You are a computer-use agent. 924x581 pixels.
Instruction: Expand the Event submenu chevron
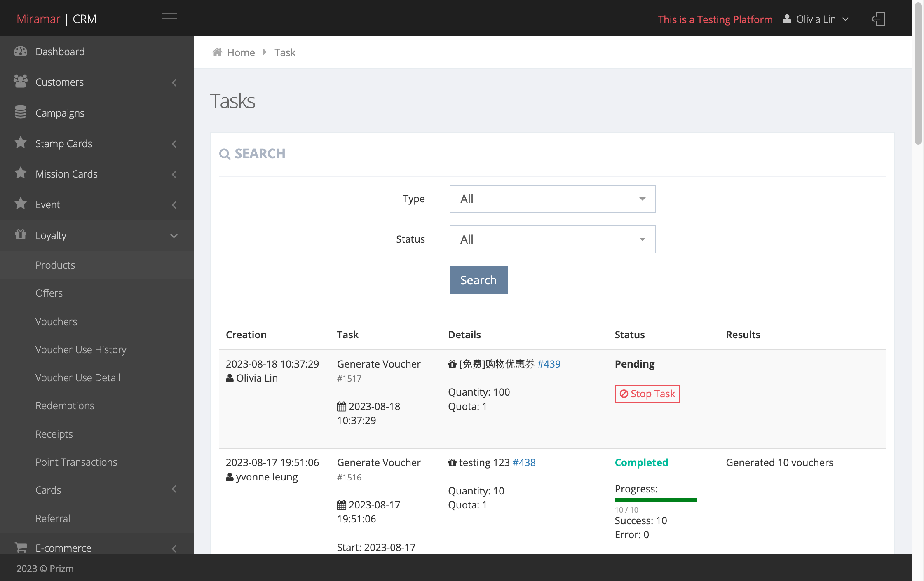tap(174, 205)
